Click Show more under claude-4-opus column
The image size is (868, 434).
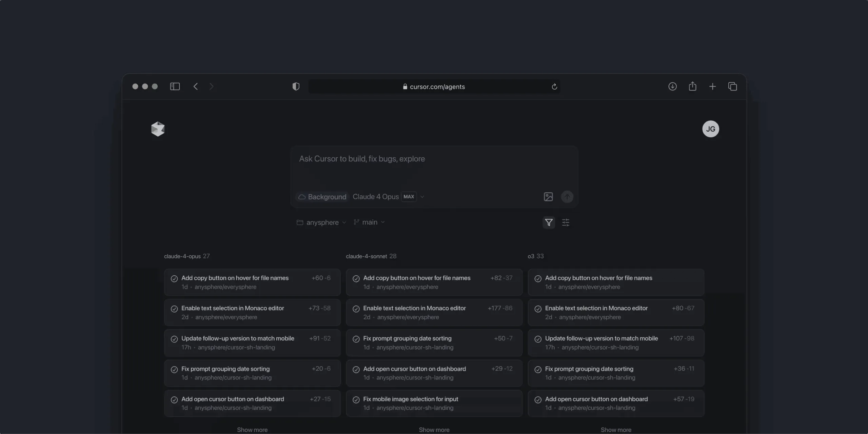point(252,430)
